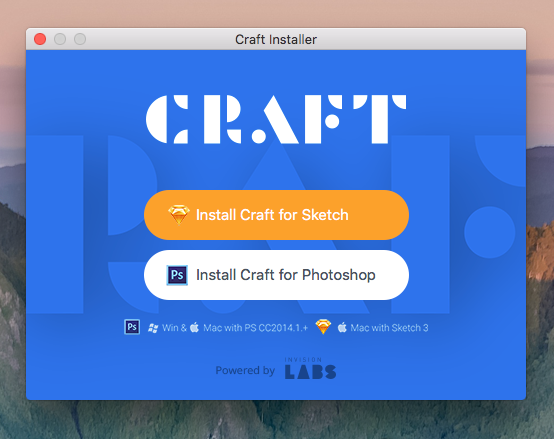Click the InVision LABS logo

tap(310, 368)
